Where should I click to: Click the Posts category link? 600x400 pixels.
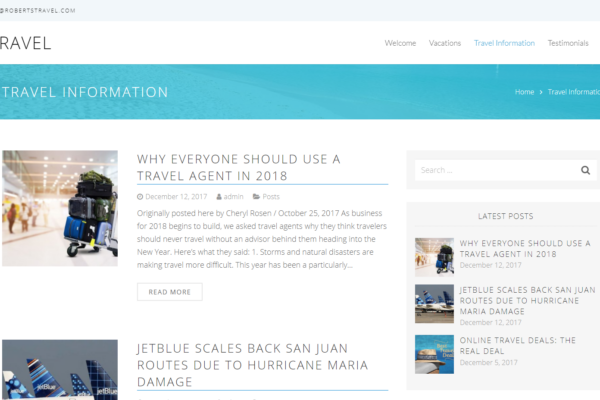tap(271, 197)
